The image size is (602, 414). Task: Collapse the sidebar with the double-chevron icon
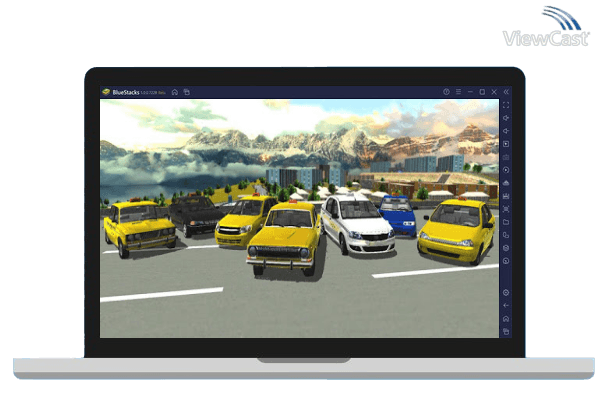pos(506,92)
